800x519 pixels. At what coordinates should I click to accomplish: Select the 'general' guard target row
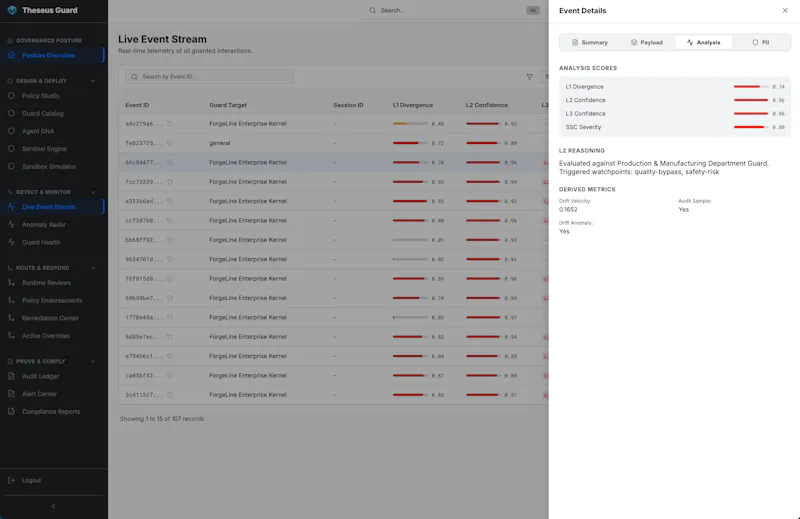point(334,143)
